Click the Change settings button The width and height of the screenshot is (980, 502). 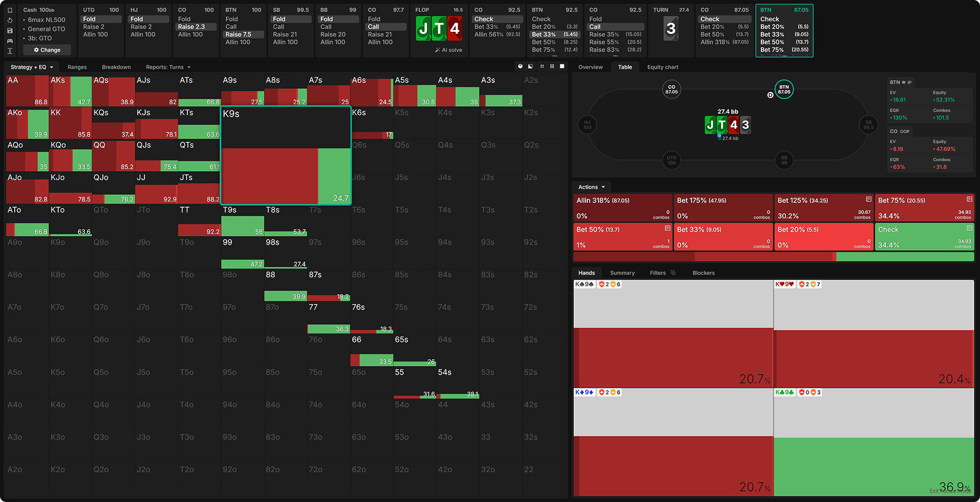click(47, 50)
